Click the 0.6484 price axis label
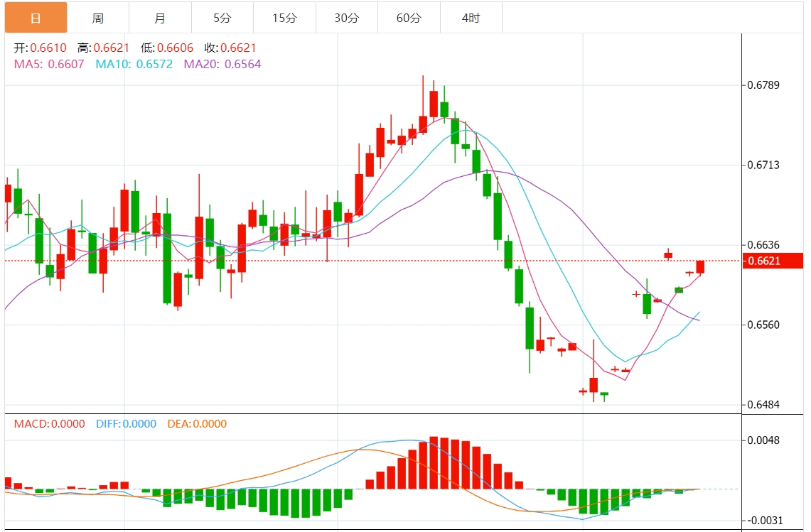Viewport: 811px width, 532px height. coord(763,405)
